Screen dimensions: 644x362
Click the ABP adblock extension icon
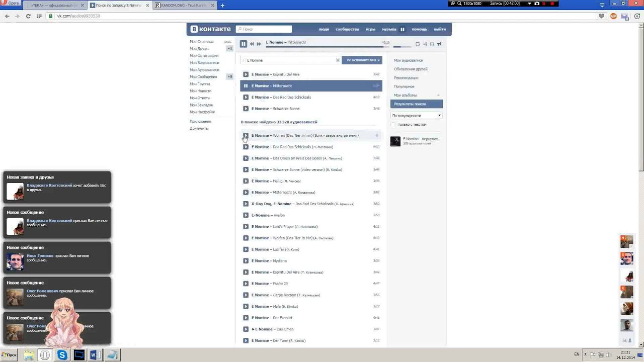613,16
